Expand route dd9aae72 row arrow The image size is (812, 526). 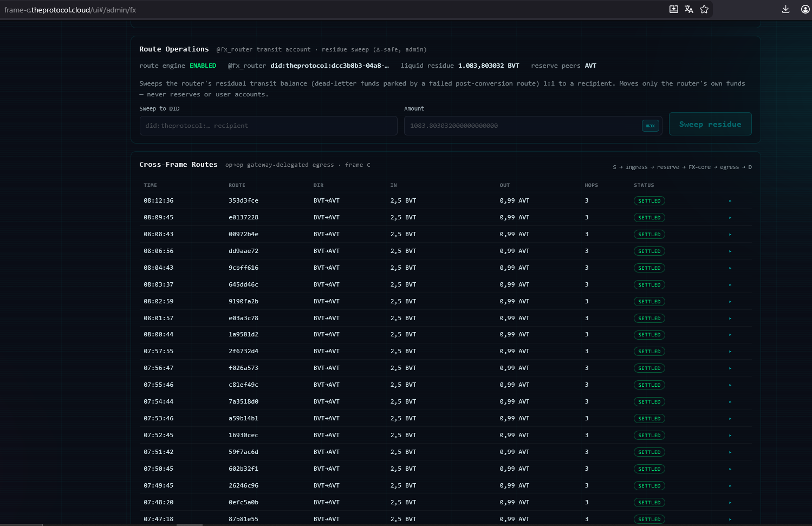point(730,251)
